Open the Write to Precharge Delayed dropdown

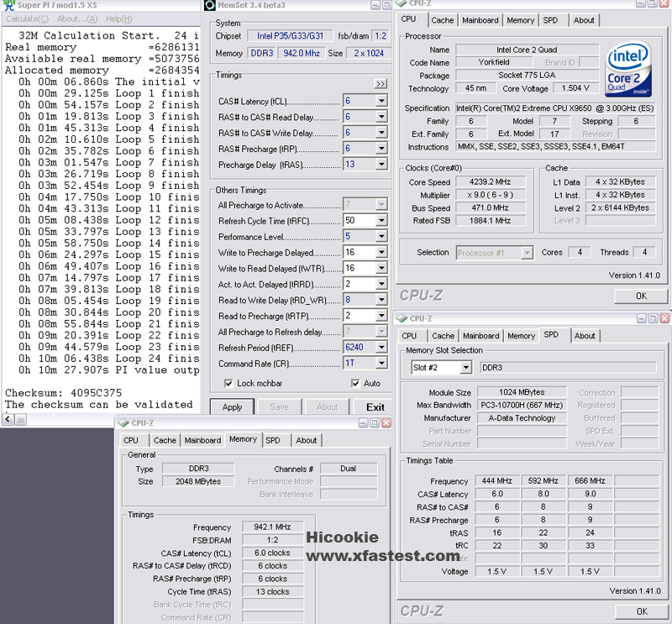[381, 252]
